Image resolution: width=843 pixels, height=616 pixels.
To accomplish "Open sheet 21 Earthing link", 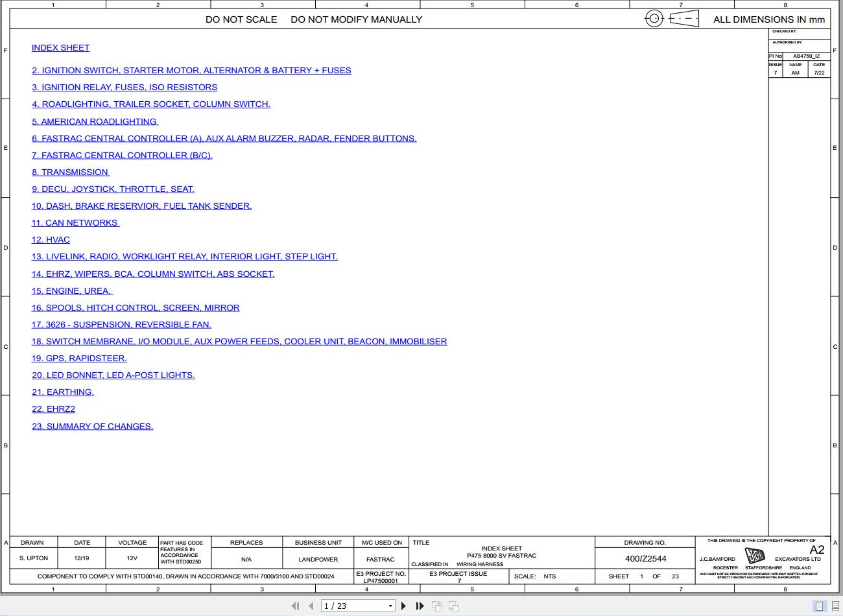I will point(63,392).
